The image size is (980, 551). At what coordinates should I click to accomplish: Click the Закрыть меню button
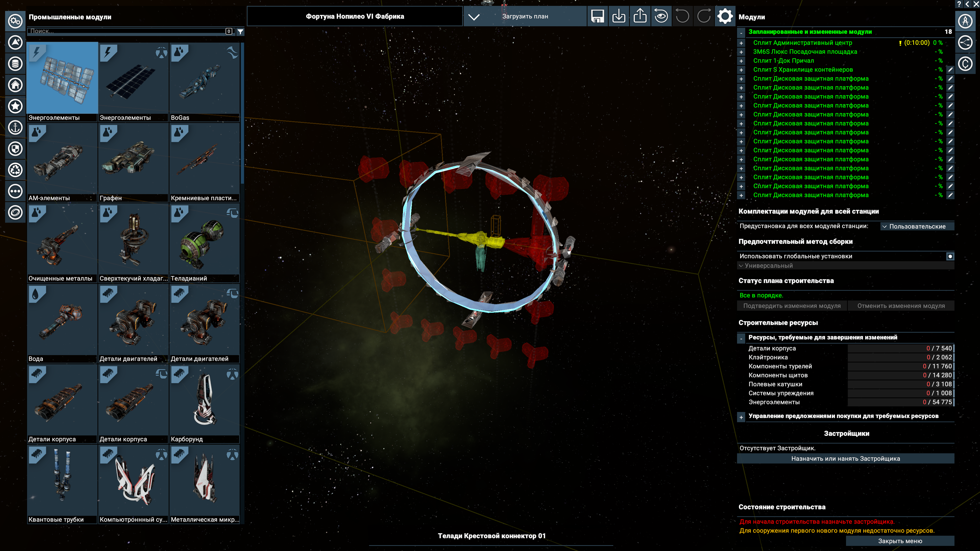900,541
